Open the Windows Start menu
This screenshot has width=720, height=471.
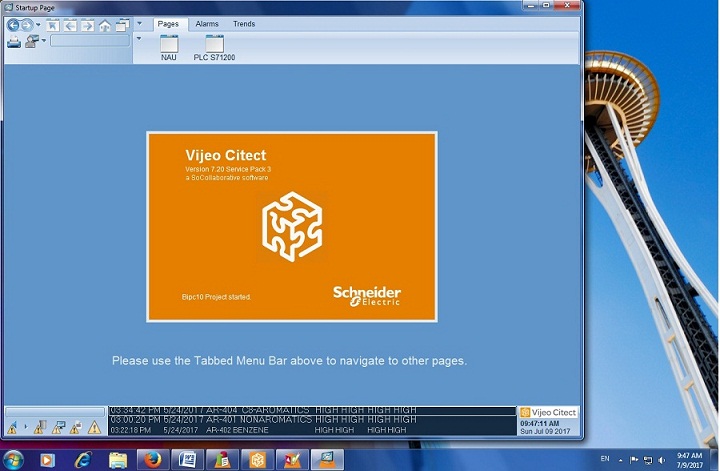tap(13, 460)
